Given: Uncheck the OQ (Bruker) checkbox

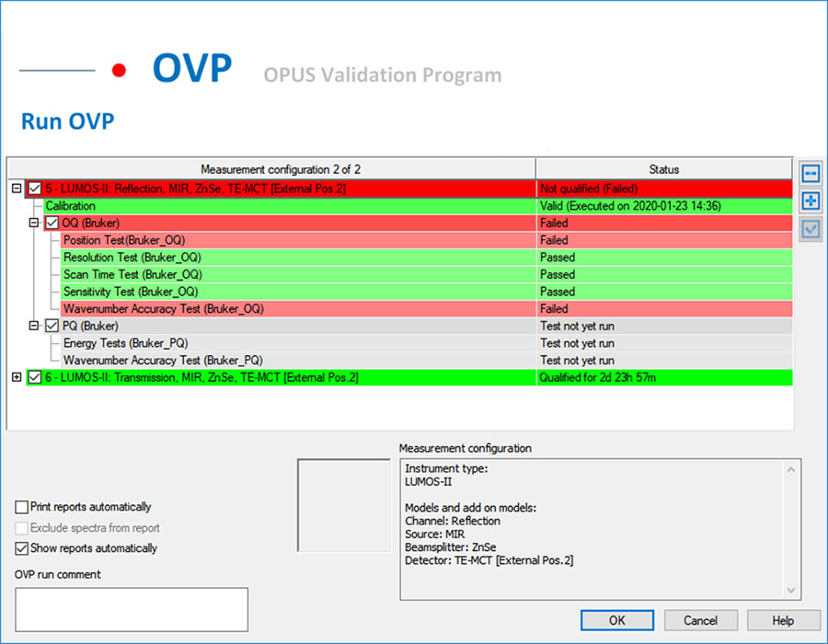Looking at the screenshot, I should point(52,223).
